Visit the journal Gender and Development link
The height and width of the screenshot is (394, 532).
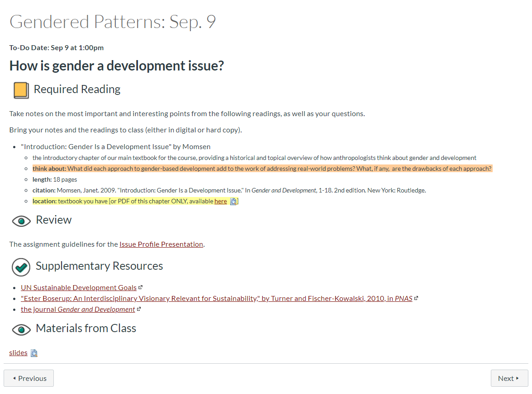point(78,310)
